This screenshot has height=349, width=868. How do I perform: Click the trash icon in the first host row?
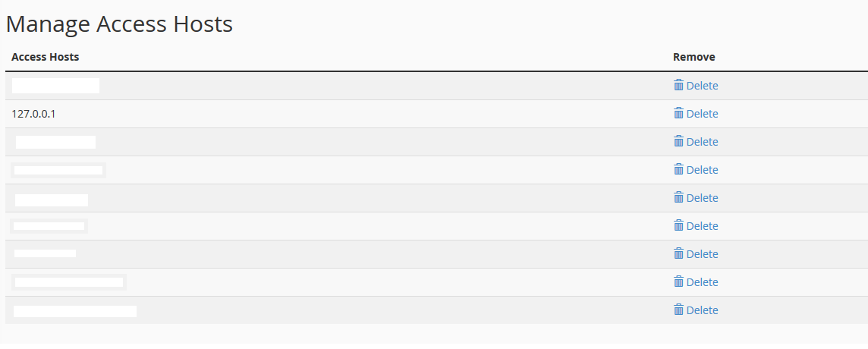click(x=678, y=85)
